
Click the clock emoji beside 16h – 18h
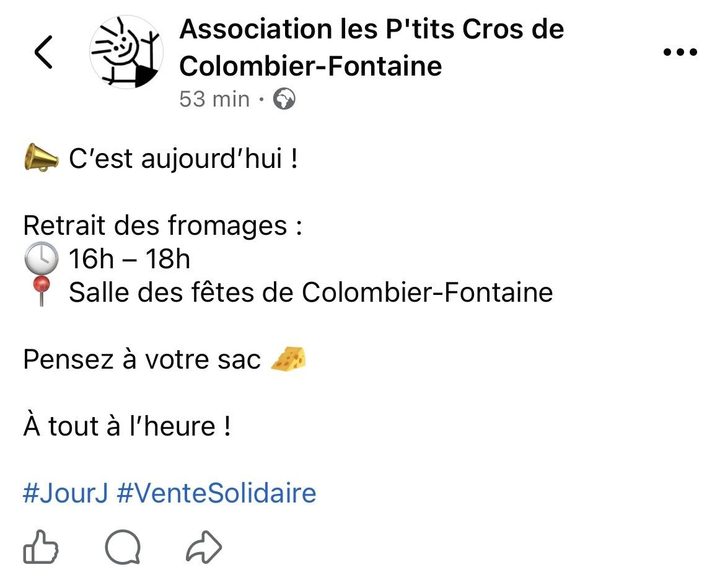click(42, 259)
